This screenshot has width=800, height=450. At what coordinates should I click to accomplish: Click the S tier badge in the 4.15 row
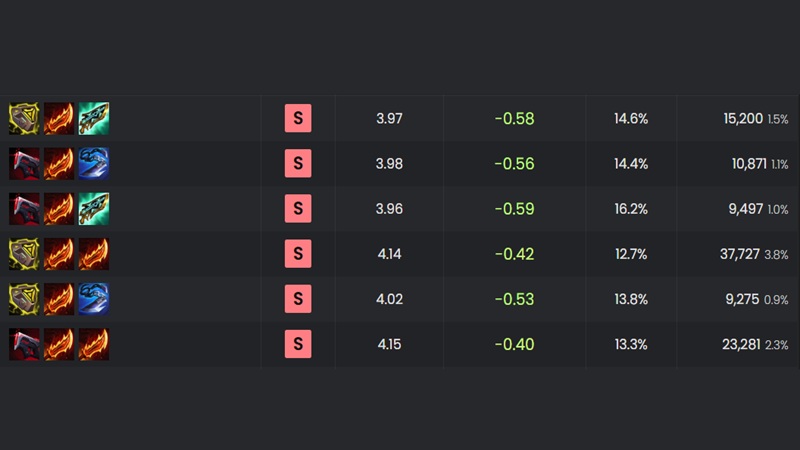(297, 344)
